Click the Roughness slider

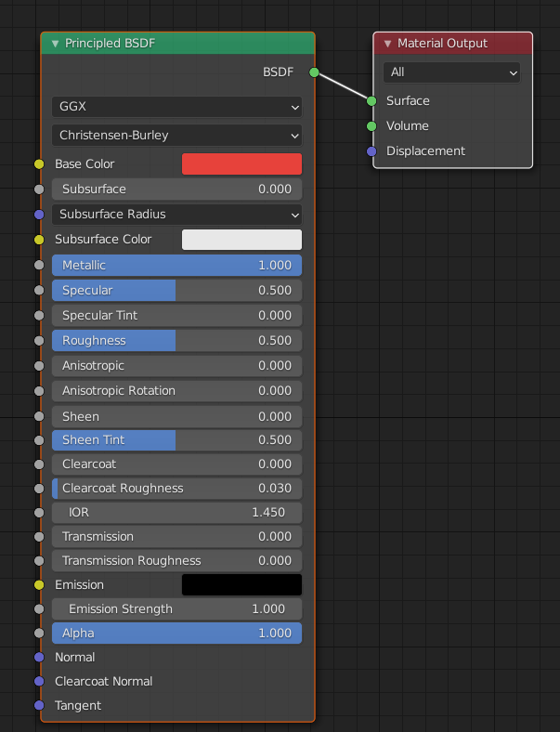coord(176,341)
